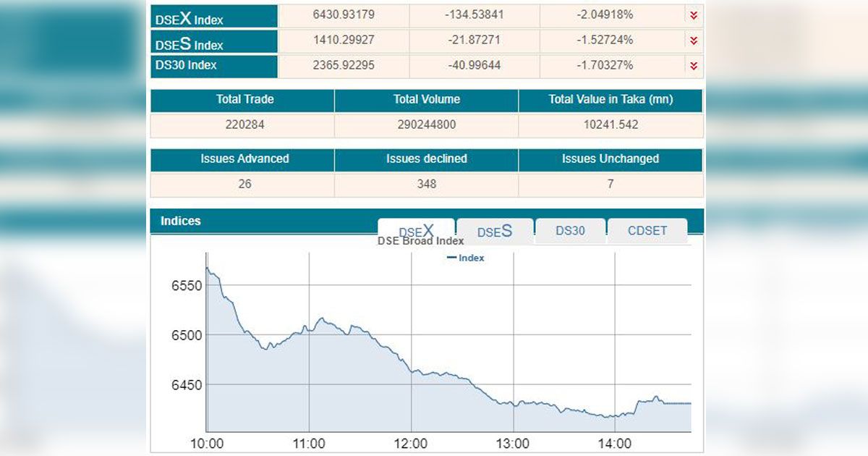Select the DS30 percent change -1.70327%
868x456 pixels.
(605, 65)
